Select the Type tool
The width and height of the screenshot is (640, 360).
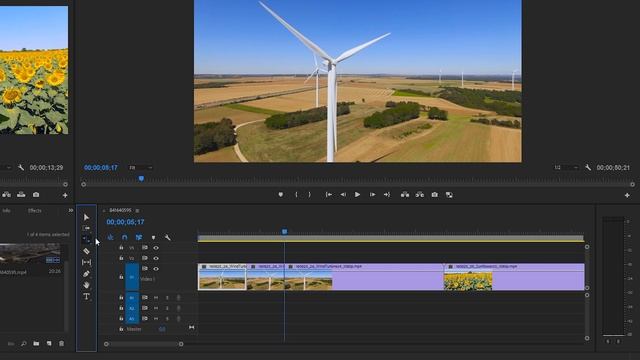(x=86, y=296)
